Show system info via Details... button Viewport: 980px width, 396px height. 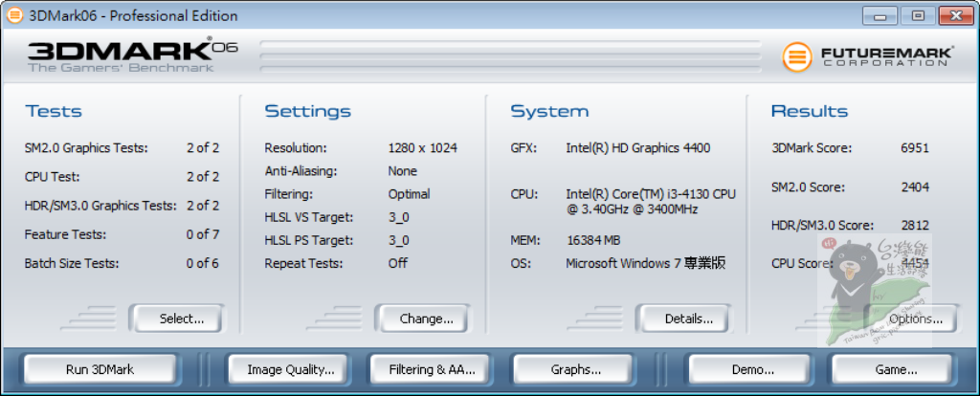tap(685, 319)
